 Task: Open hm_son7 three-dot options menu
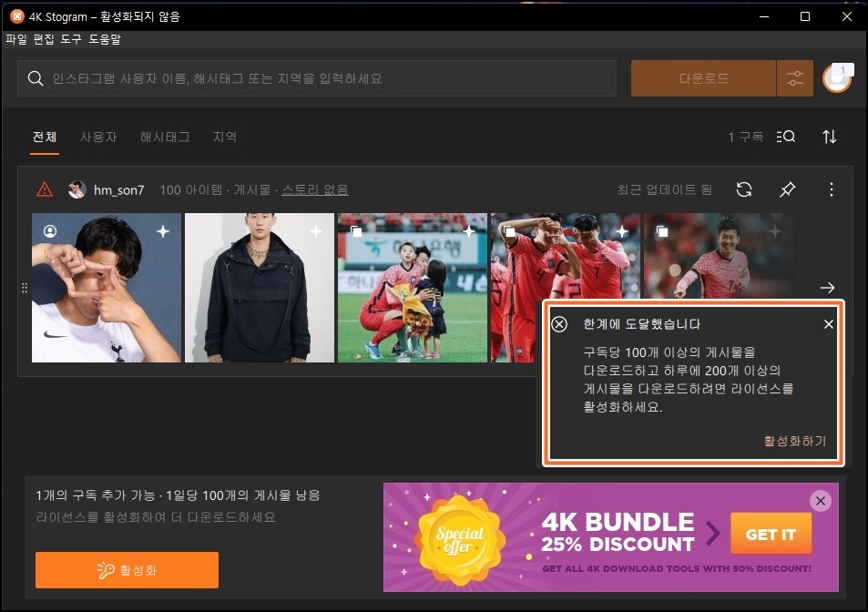point(831,189)
